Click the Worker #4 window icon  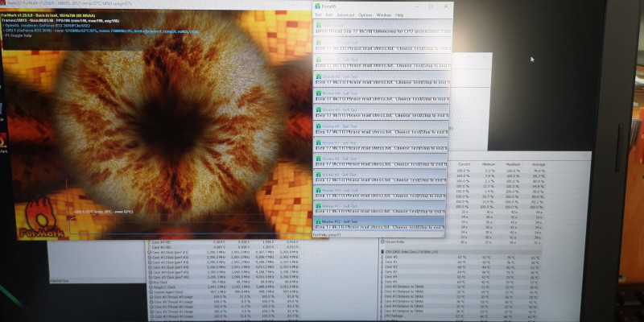click(318, 93)
